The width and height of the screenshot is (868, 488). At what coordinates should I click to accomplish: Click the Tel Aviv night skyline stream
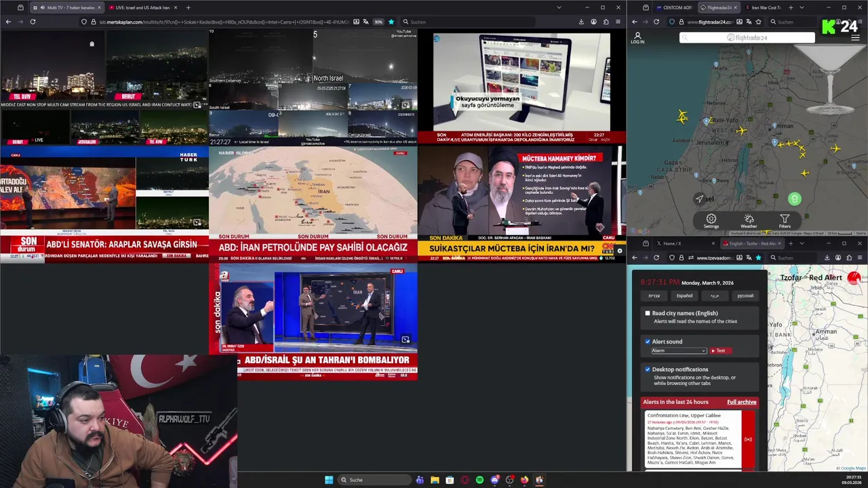104,87
